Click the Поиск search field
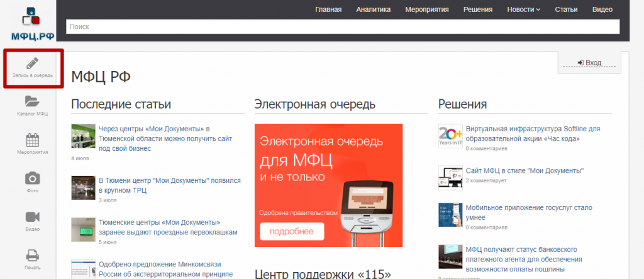The width and height of the screenshot is (644, 279). pos(343,27)
